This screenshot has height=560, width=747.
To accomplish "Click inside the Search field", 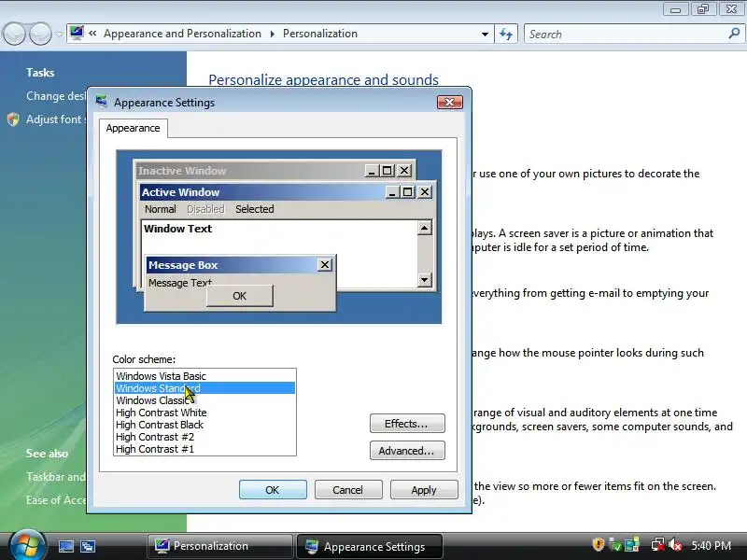I will 625,35.
